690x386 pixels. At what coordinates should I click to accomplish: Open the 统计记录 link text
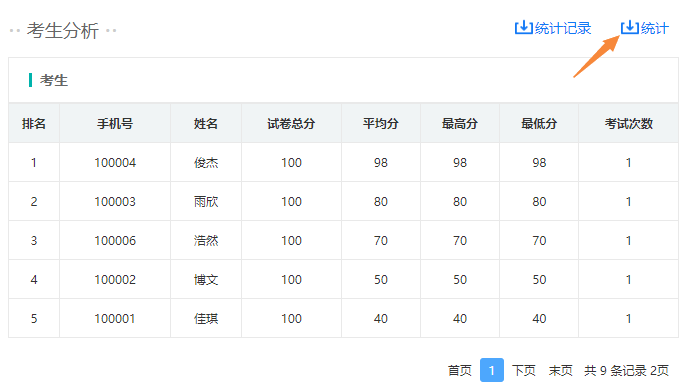tap(563, 29)
